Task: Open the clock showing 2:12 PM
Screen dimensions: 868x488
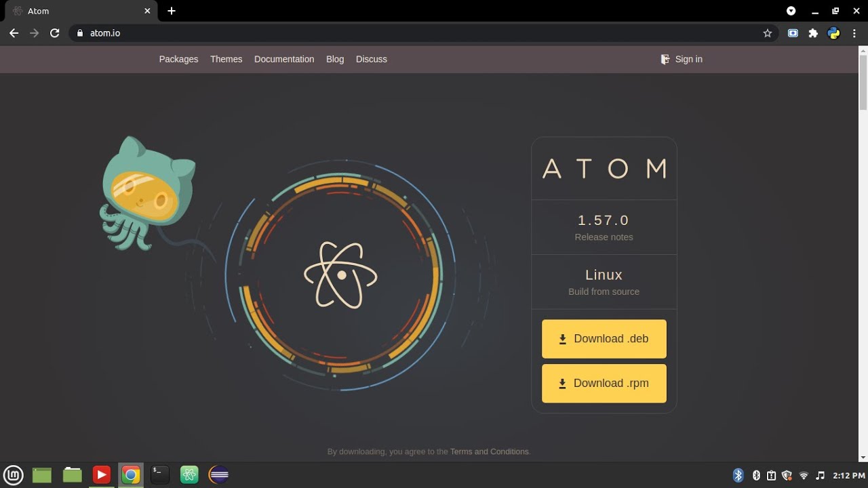Action: (x=849, y=476)
